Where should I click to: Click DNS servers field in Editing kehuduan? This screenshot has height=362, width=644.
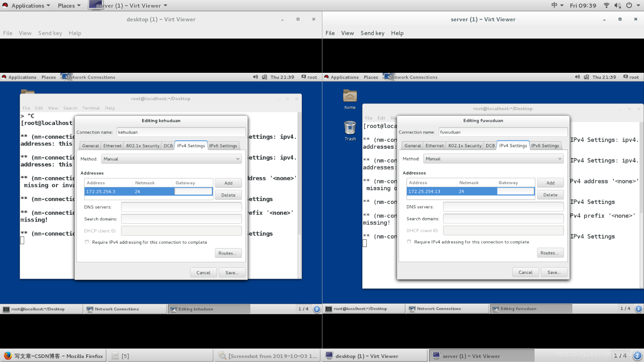(181, 207)
